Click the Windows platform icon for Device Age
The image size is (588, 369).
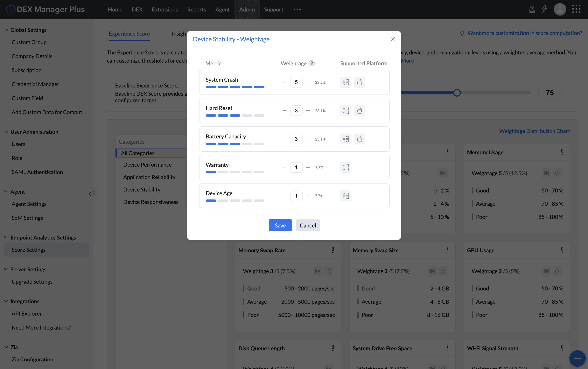tap(346, 196)
